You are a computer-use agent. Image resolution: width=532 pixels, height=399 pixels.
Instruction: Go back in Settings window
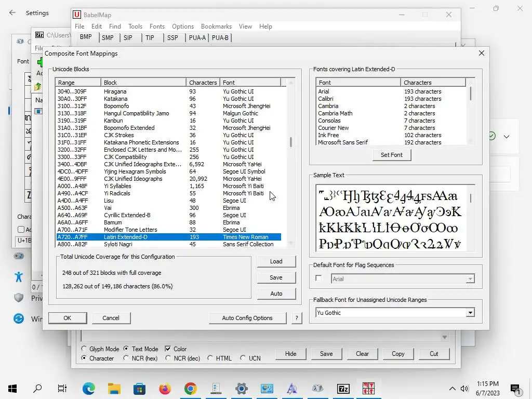[x=12, y=13]
